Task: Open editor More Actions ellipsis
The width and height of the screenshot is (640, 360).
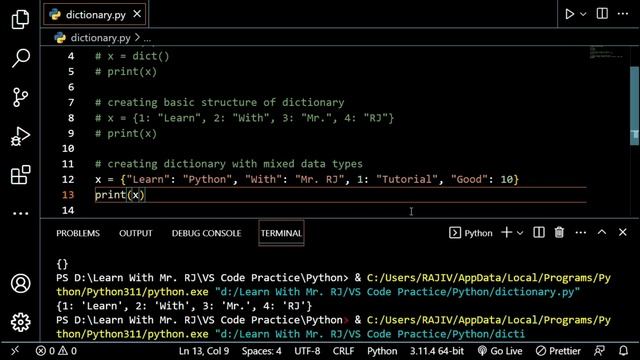Action: click(x=623, y=13)
